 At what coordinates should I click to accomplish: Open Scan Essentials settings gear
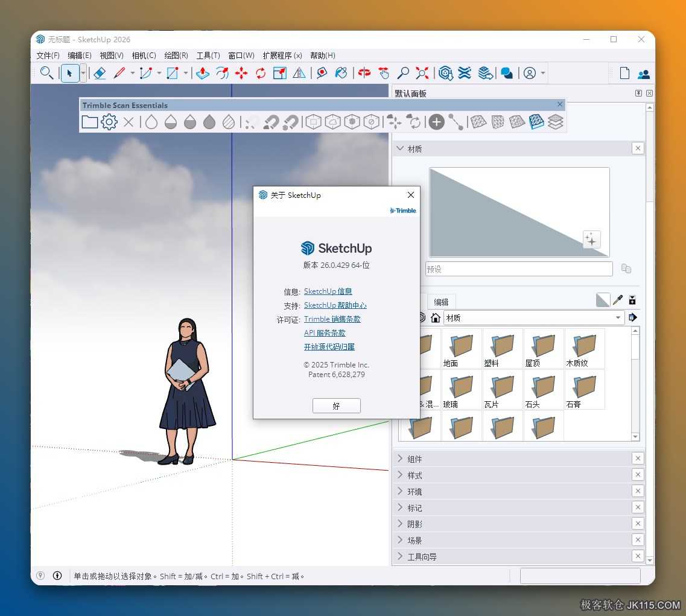point(109,122)
